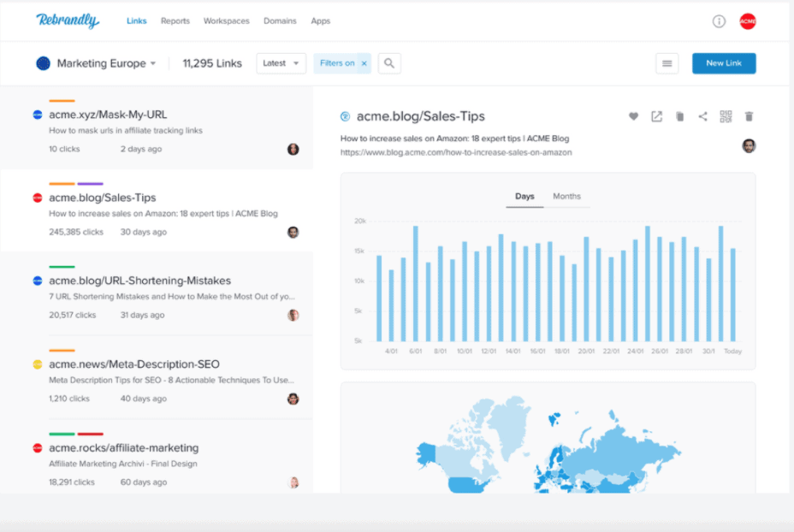Open the Reports menu
Screen dimensions: 794x532
click(175, 21)
